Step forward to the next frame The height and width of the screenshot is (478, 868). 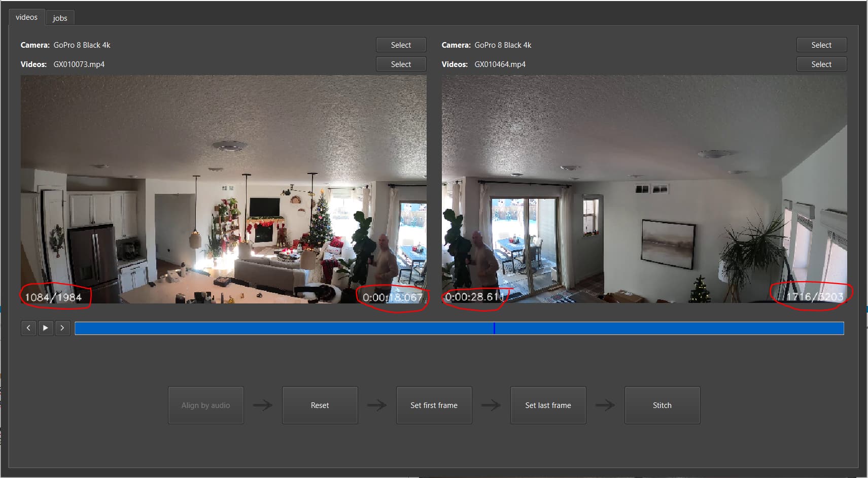pyautogui.click(x=62, y=328)
